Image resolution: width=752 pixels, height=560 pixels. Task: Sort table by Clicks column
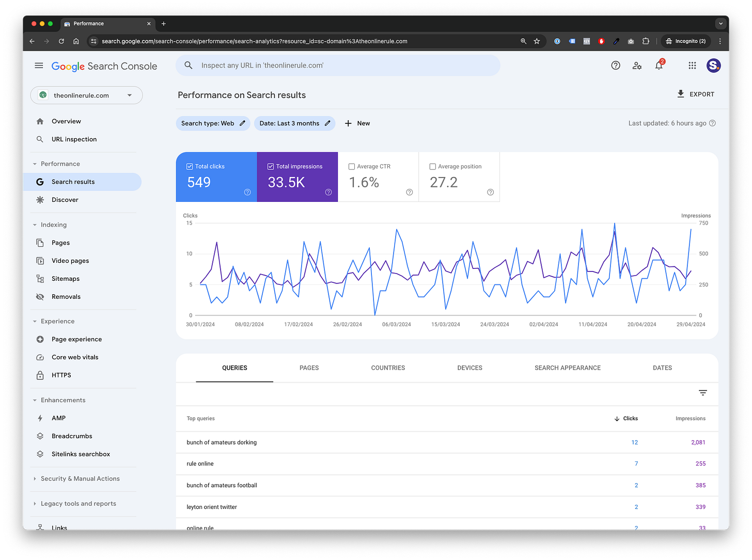(626, 419)
